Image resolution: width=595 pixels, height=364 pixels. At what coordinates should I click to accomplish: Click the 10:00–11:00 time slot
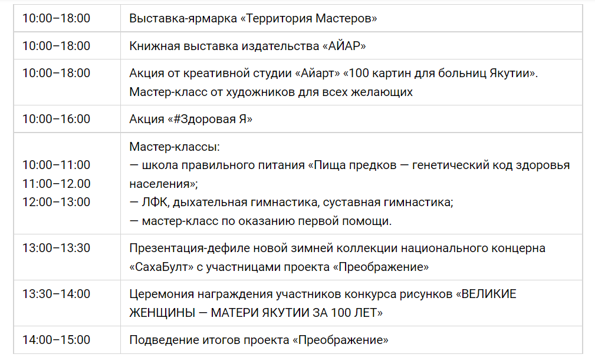click(56, 165)
